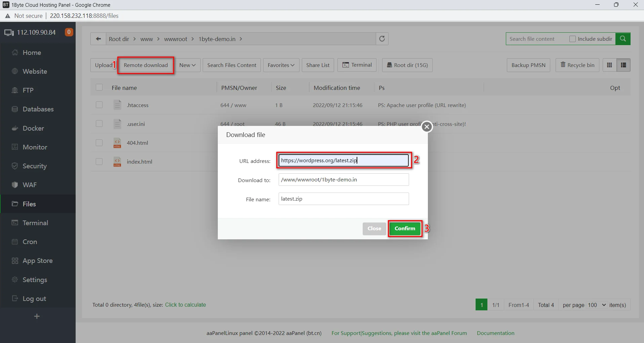Click the Click to calculate link

[x=186, y=305]
